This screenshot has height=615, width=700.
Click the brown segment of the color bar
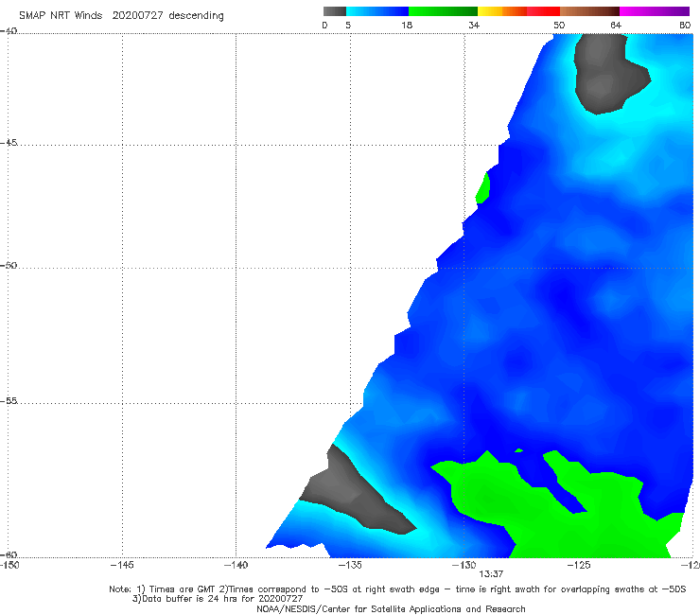tap(589, 11)
